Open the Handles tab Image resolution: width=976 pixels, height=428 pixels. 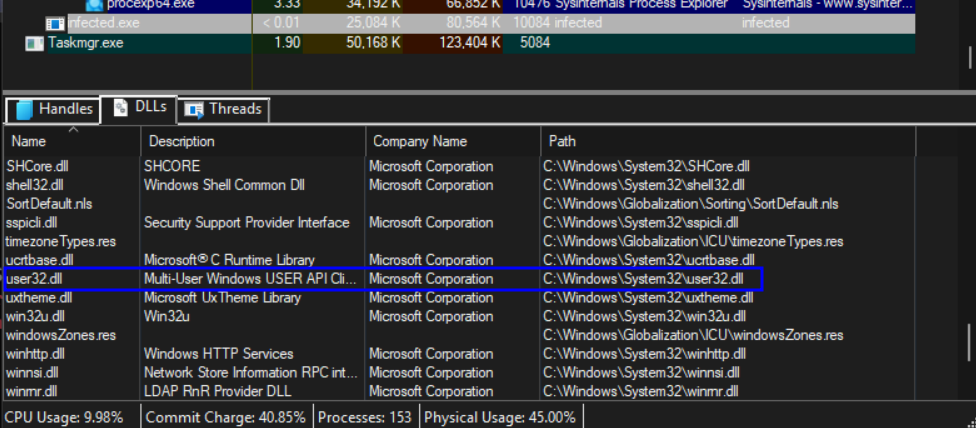[x=53, y=109]
